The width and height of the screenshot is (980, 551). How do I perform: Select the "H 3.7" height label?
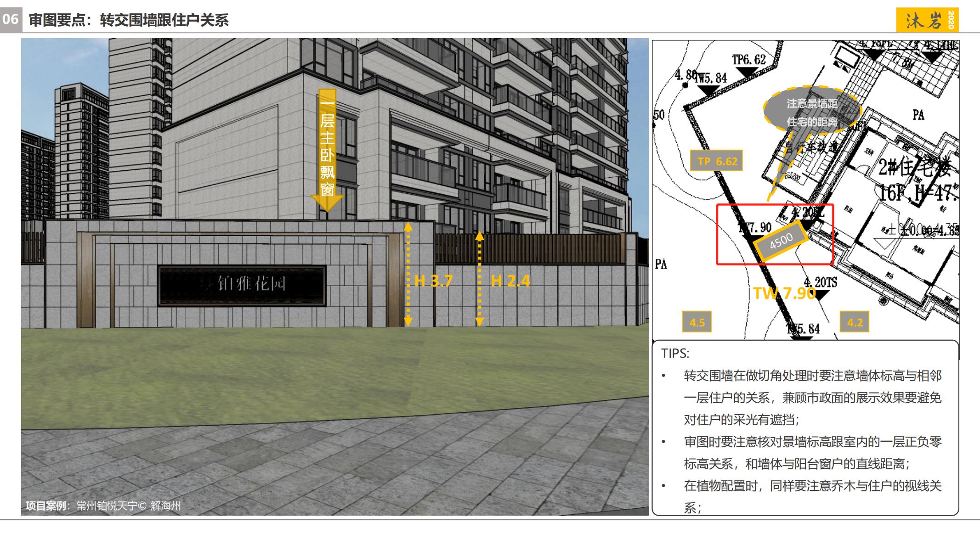tap(433, 281)
